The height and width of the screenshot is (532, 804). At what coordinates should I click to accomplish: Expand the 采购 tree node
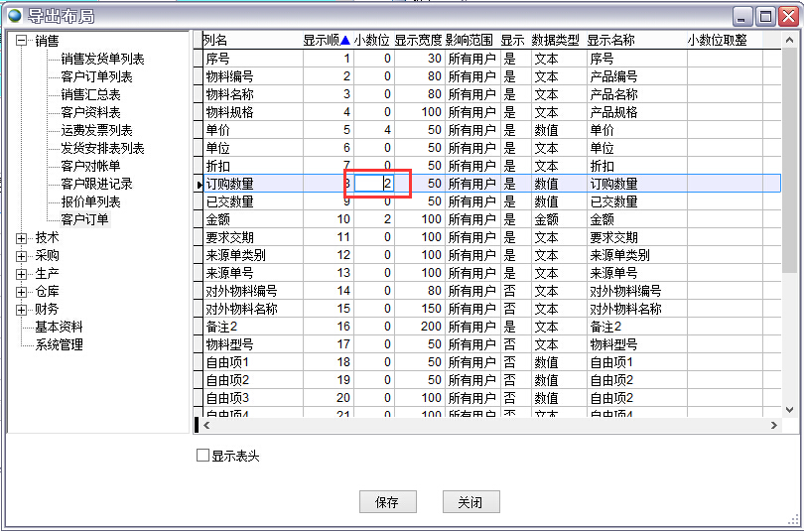point(22,255)
